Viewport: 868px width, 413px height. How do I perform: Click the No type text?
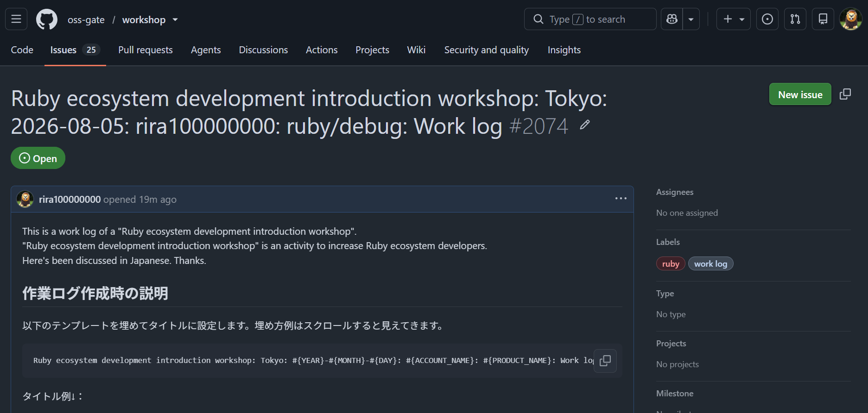click(x=671, y=314)
